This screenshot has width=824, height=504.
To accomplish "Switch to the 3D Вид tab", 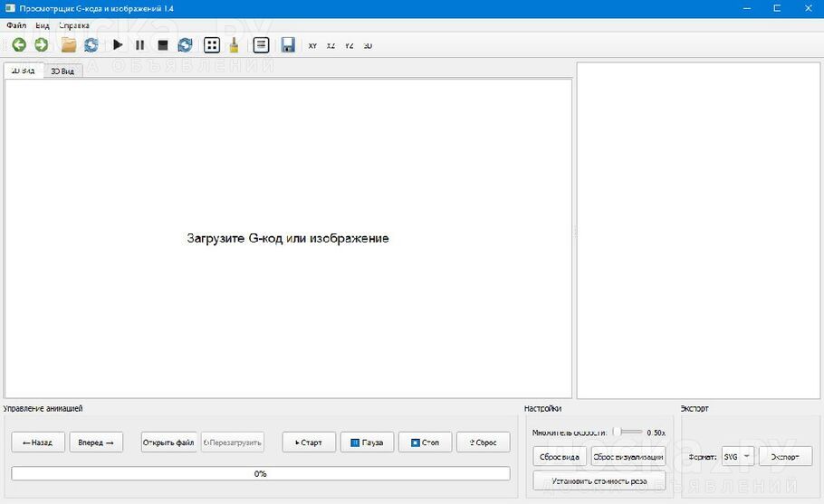I will (x=62, y=71).
